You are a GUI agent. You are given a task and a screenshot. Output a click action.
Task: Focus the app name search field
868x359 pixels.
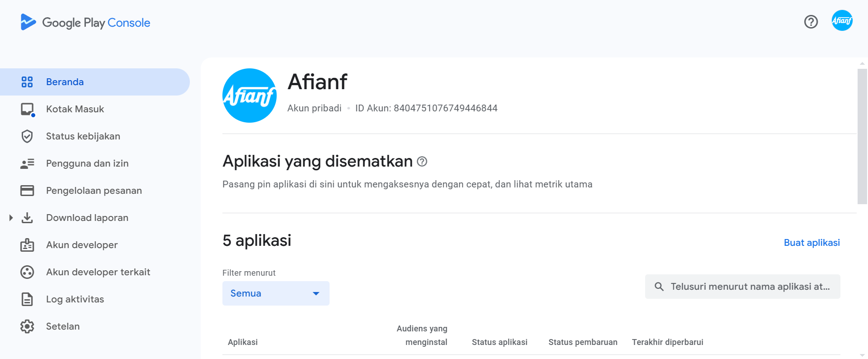pyautogui.click(x=749, y=287)
